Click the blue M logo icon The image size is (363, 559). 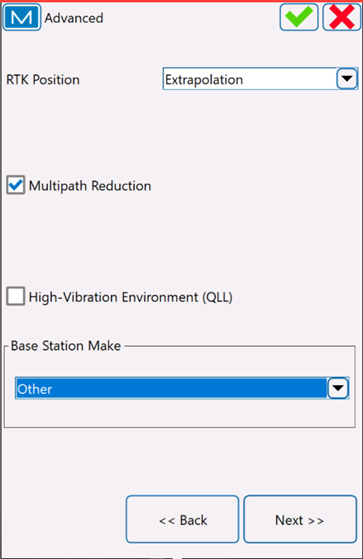point(22,17)
